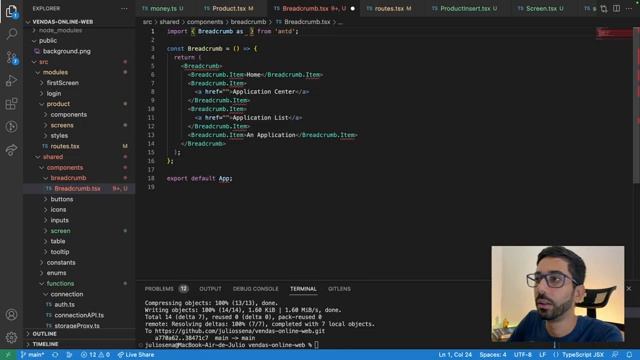Switch to Product.tsx editor tab
This screenshot has height=360, width=640.
233,8
